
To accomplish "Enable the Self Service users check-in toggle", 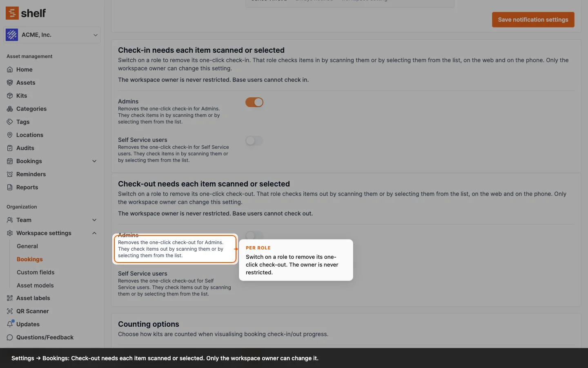I will tap(254, 141).
